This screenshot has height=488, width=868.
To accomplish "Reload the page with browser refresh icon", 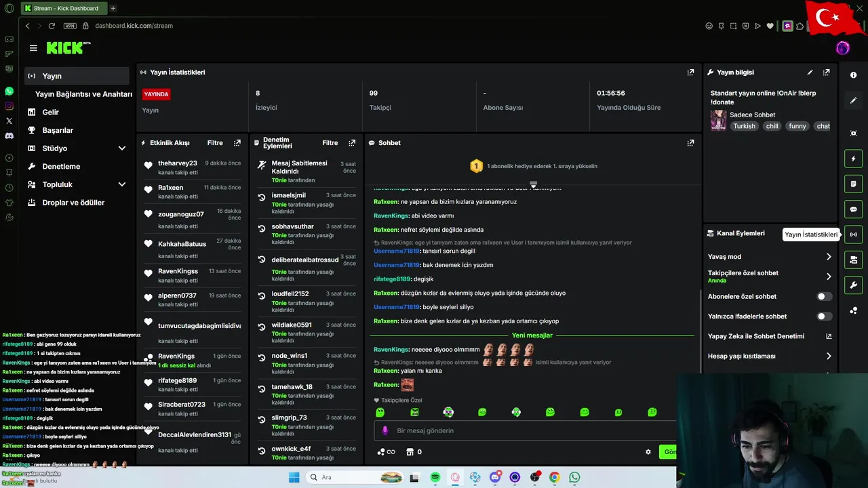I will tap(52, 26).
